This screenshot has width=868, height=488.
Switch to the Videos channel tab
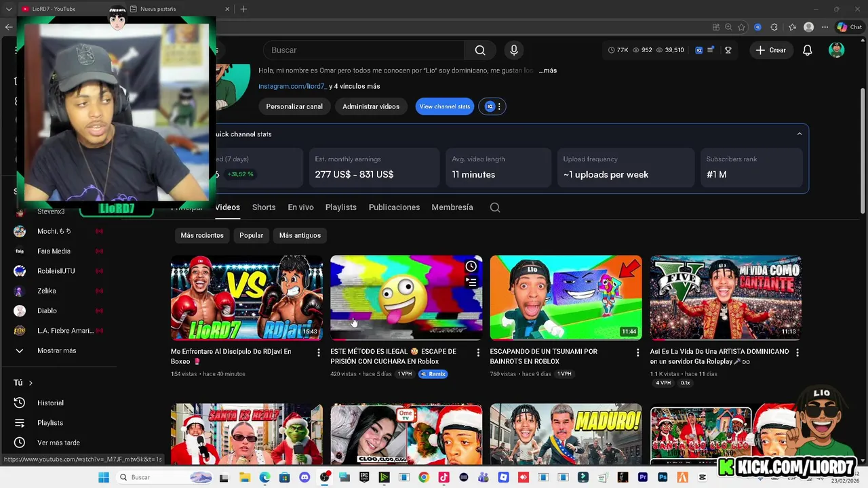pyautogui.click(x=227, y=207)
